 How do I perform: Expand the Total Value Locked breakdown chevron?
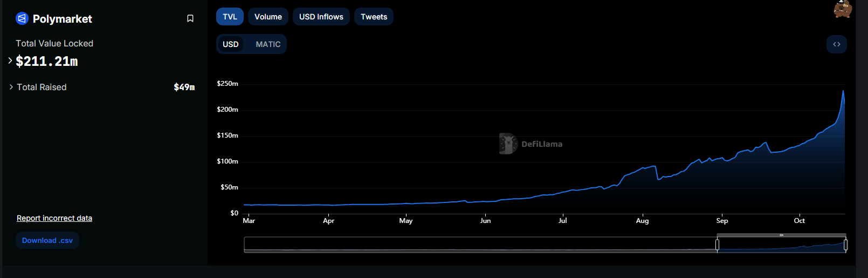pyautogui.click(x=10, y=60)
